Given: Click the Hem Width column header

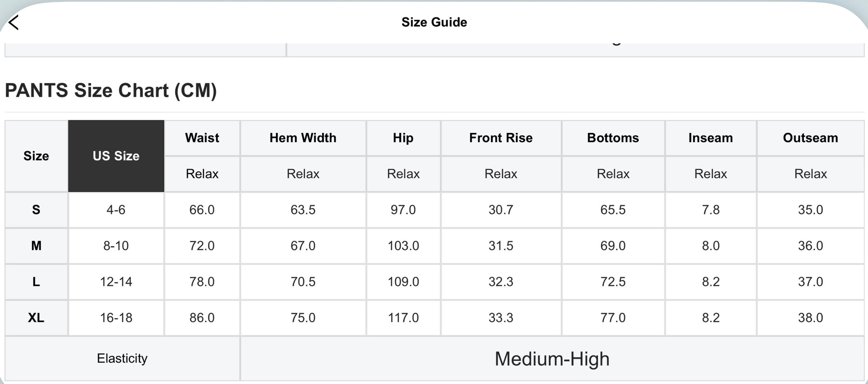Looking at the screenshot, I should (303, 138).
